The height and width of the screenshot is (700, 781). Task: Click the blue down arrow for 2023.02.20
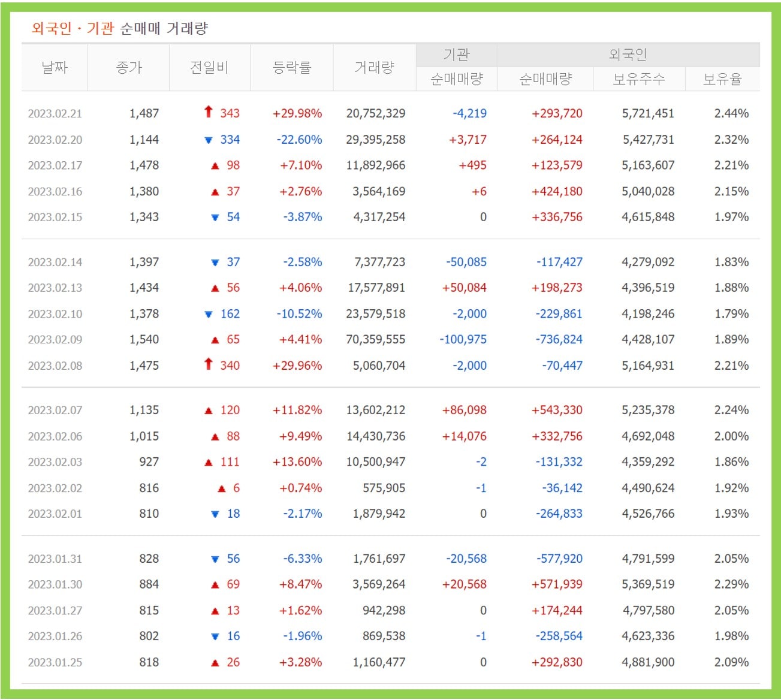point(208,139)
